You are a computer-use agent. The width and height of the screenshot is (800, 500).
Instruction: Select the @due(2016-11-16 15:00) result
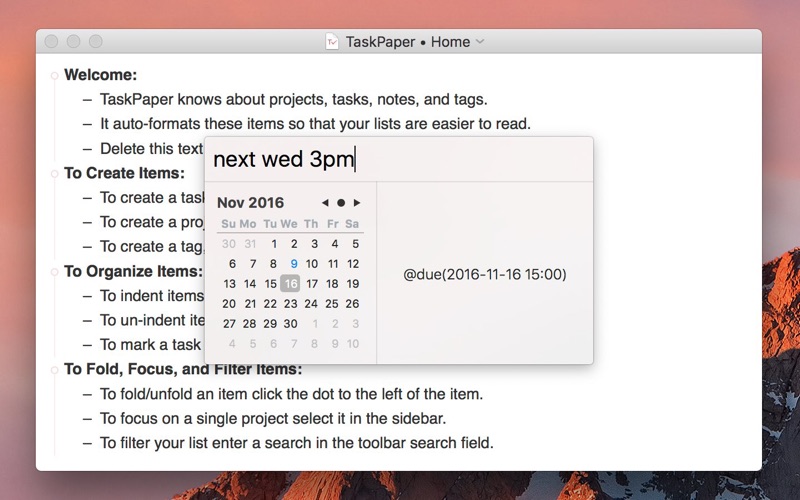(x=485, y=274)
